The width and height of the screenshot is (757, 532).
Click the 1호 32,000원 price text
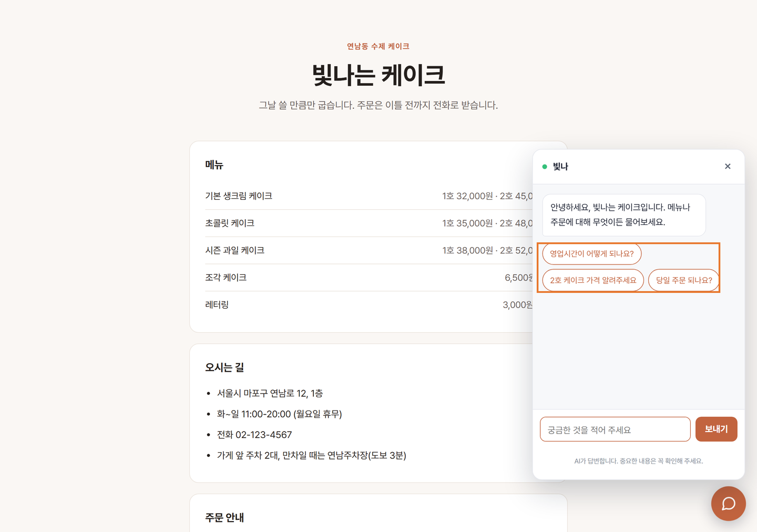(x=467, y=196)
